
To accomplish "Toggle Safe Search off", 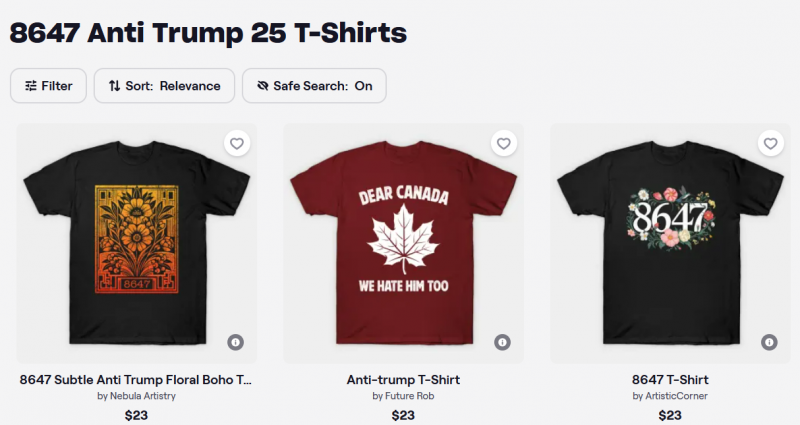I will 314,86.
